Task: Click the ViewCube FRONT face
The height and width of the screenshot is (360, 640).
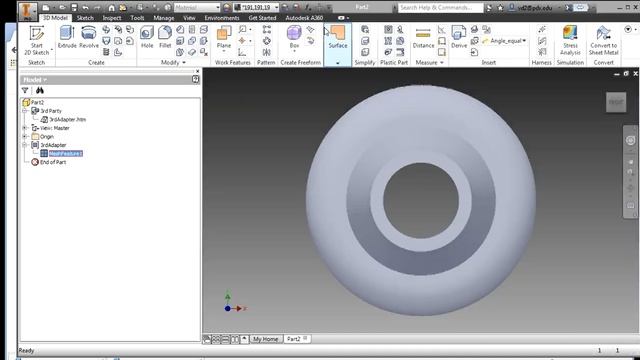Action: (x=616, y=102)
